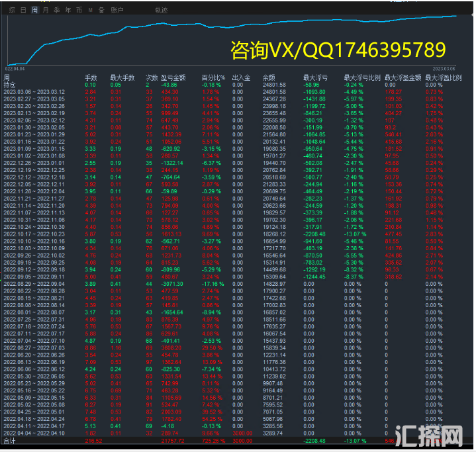476x452 pixels.
Task: Switch to the 综 summary tab
Action: pyautogui.click(x=11, y=11)
